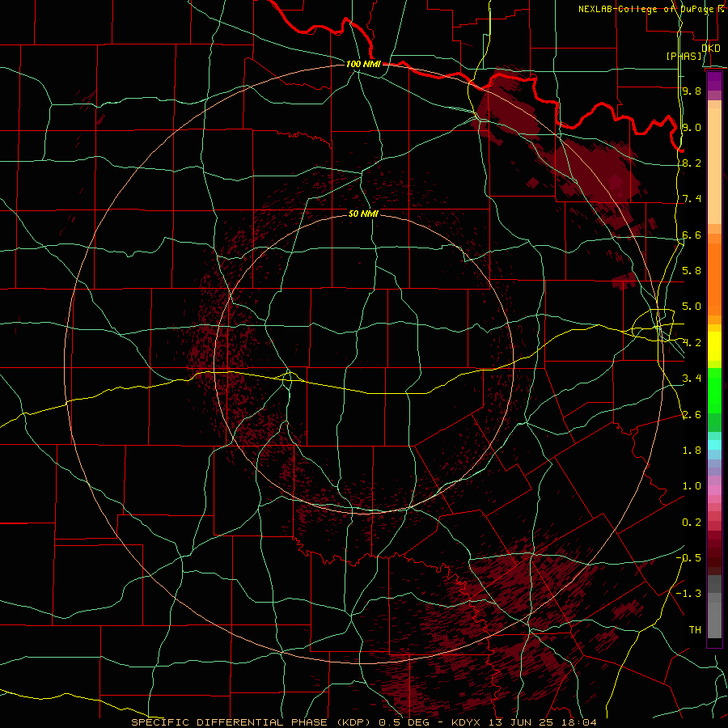Click the [PHAS] label above the color bar

tap(684, 56)
